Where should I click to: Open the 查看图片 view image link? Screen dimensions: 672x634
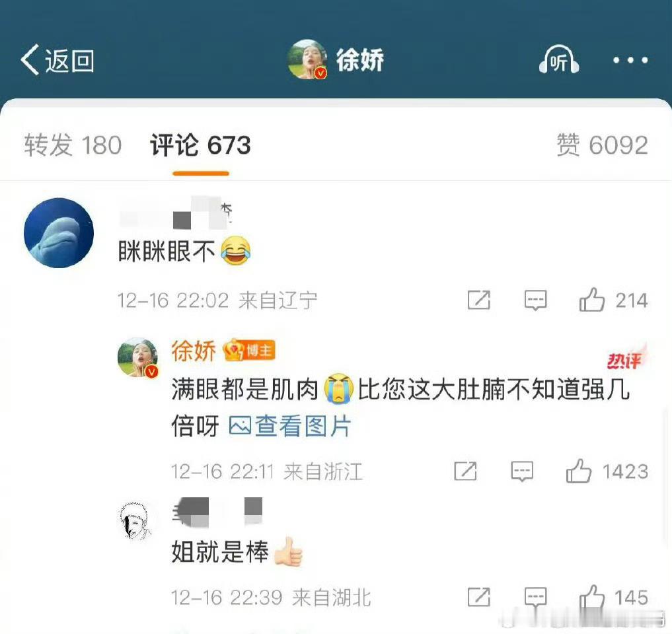tap(290, 426)
